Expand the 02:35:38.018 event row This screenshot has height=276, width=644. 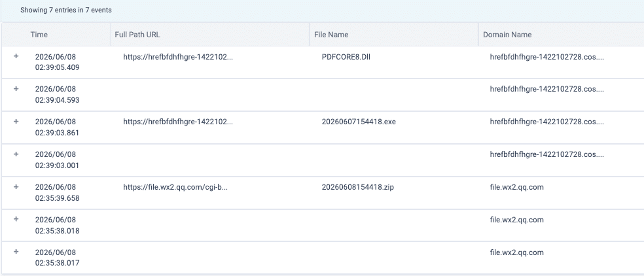click(x=16, y=219)
